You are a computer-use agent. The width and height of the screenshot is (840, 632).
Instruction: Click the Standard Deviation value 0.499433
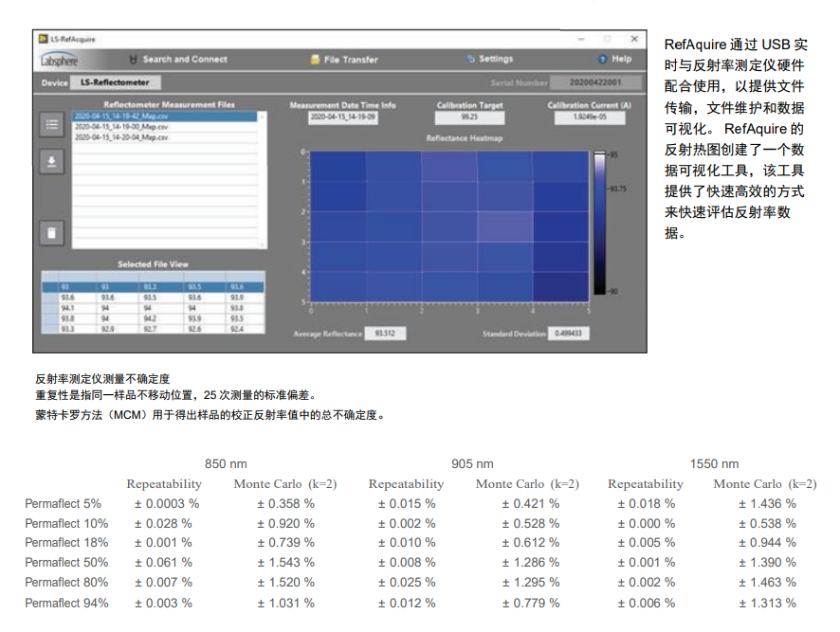(569, 334)
